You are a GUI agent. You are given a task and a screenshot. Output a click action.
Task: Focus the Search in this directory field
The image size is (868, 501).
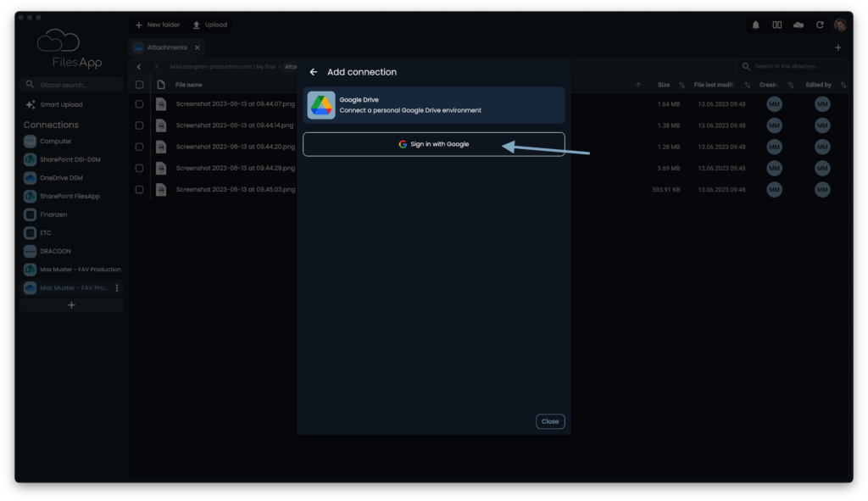point(793,66)
